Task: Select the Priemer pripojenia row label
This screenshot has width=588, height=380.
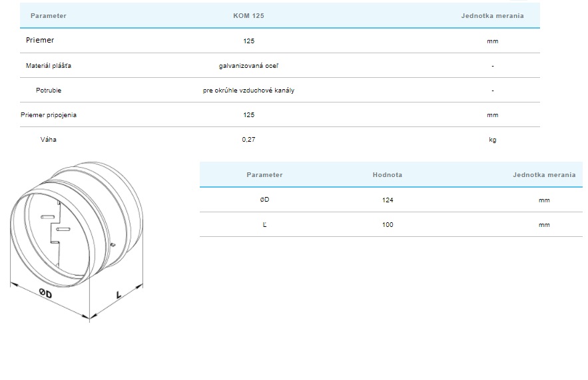Action: click(49, 115)
